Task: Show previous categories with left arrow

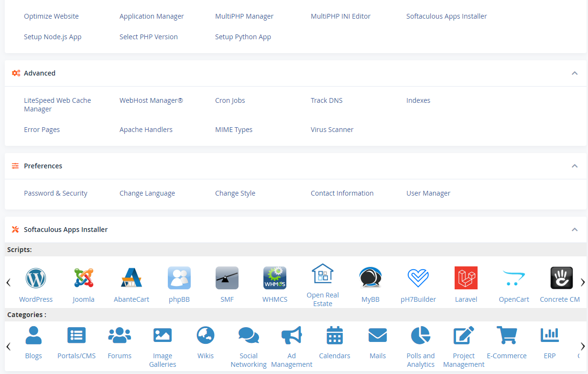Action: (x=9, y=346)
